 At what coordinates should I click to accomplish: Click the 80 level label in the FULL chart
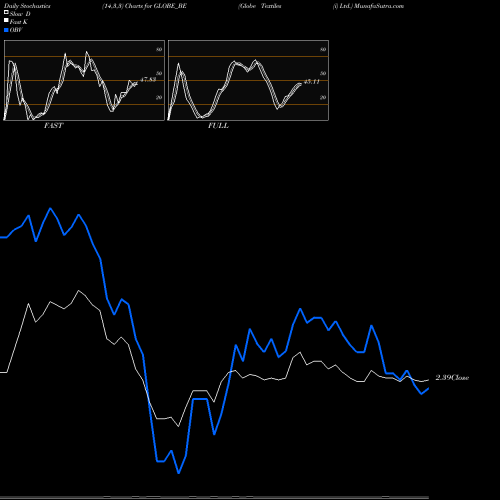pyautogui.click(x=323, y=49)
